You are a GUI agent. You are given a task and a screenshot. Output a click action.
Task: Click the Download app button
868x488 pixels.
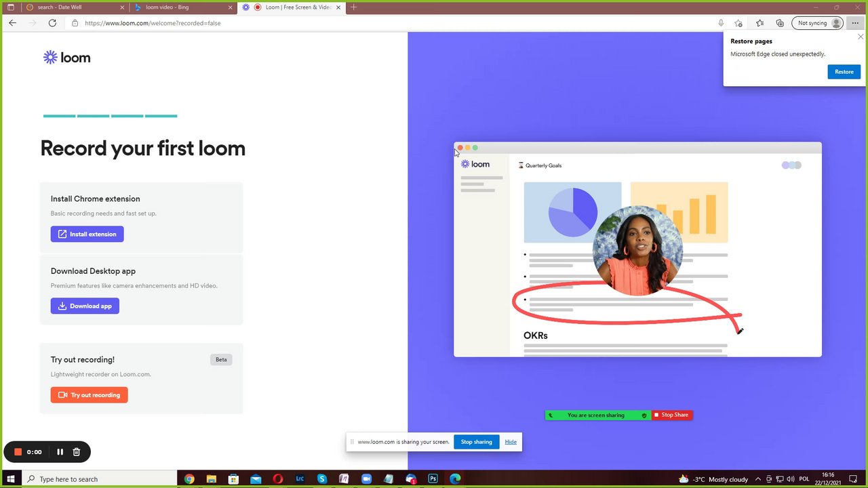(85, 306)
